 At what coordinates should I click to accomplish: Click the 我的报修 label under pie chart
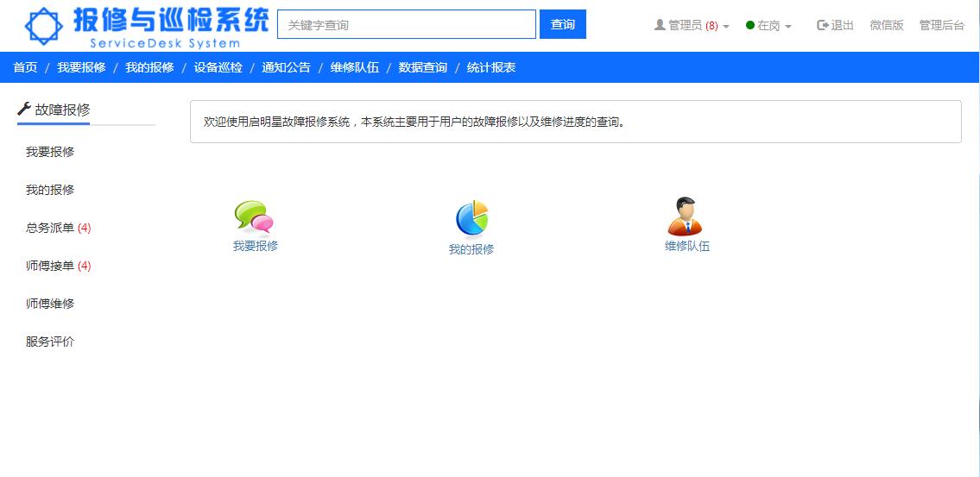tap(471, 249)
